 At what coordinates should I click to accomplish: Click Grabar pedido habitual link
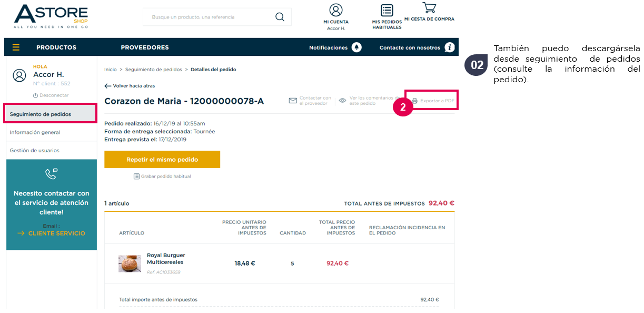tap(162, 177)
